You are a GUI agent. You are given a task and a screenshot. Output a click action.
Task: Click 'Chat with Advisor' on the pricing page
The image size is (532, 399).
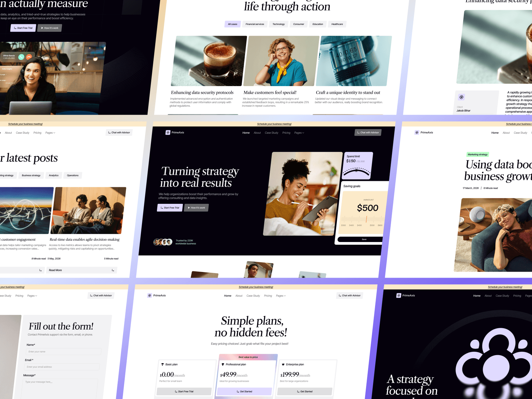point(349,295)
